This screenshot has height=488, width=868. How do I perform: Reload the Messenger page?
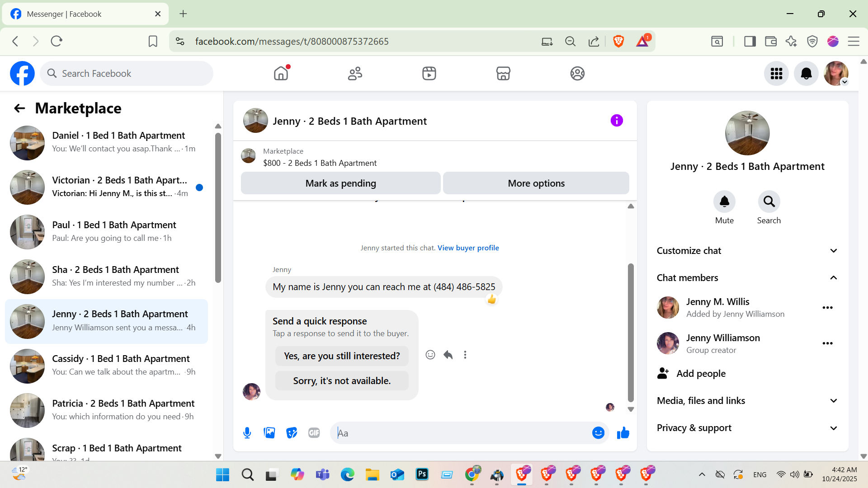pos(57,42)
